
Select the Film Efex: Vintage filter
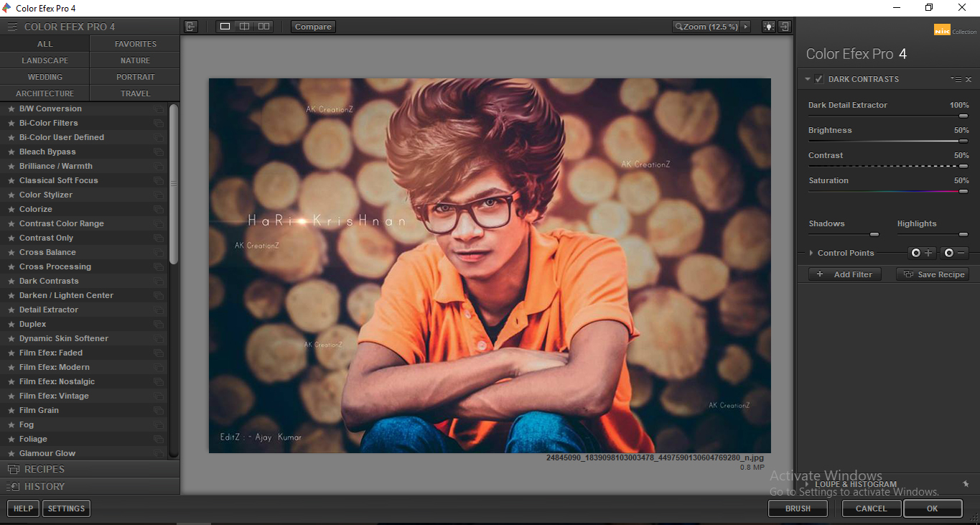pos(84,396)
